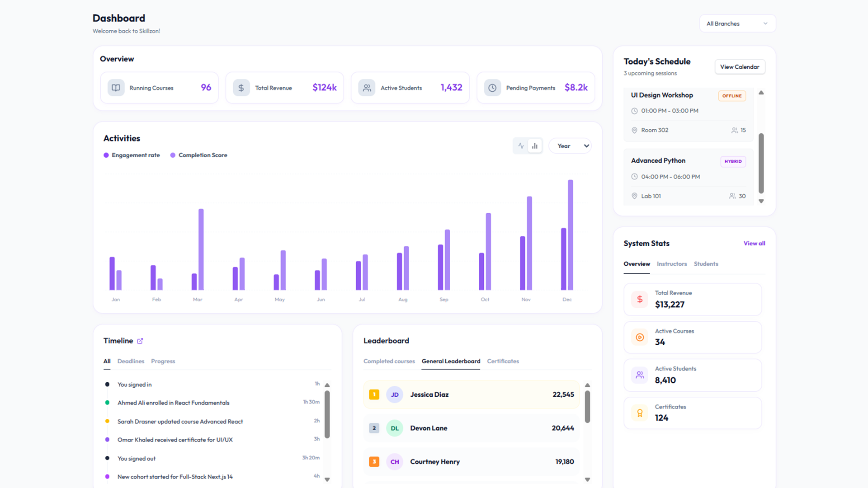
Task: Click the Leaderboard scroll up arrow
Action: pyautogui.click(x=588, y=385)
